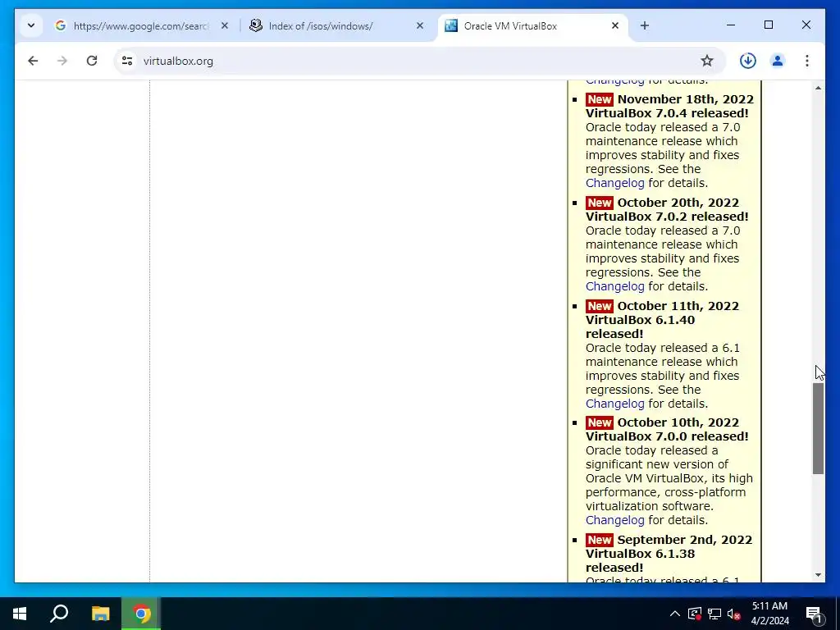Click the New badge beside October 10th
840x630 pixels.
tap(599, 422)
